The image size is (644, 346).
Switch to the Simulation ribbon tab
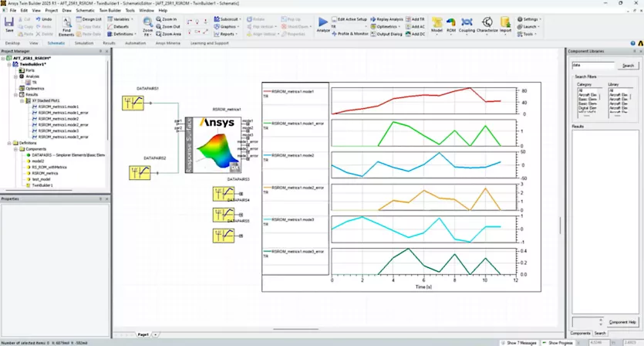[83, 43]
